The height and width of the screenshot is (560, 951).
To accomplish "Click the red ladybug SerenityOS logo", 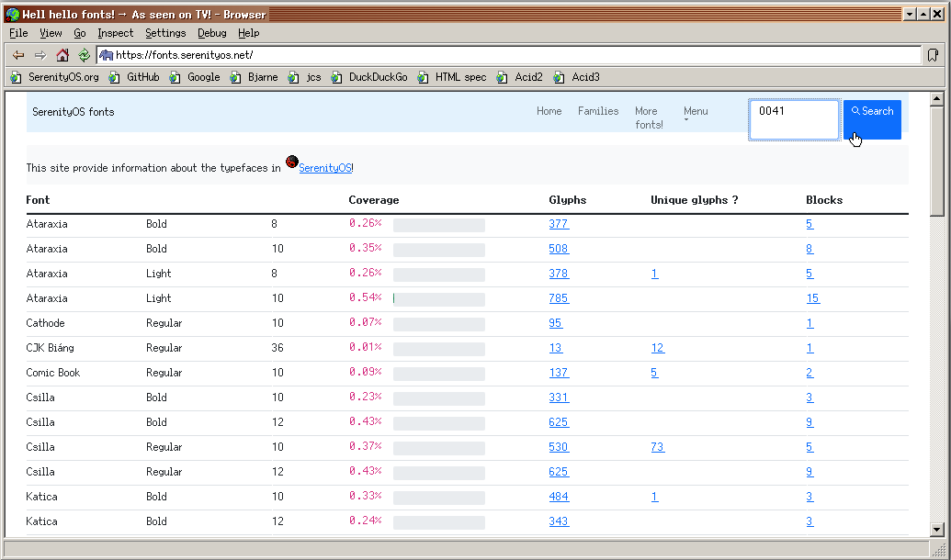I will (292, 162).
